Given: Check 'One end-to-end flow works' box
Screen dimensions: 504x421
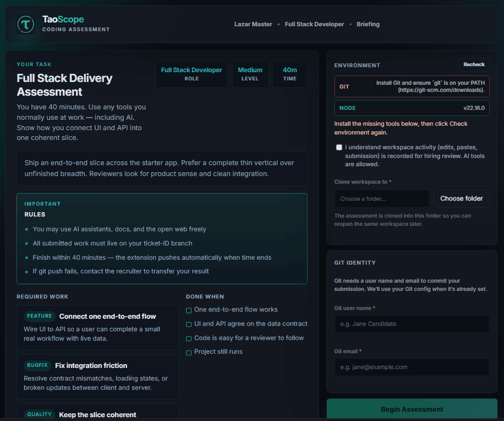Looking at the screenshot, I should pos(189,310).
